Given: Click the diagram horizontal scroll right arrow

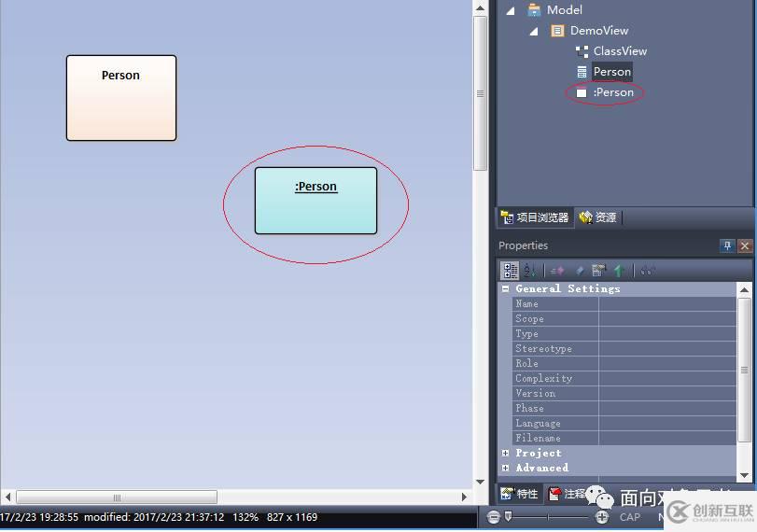Looking at the screenshot, I should (x=465, y=497).
